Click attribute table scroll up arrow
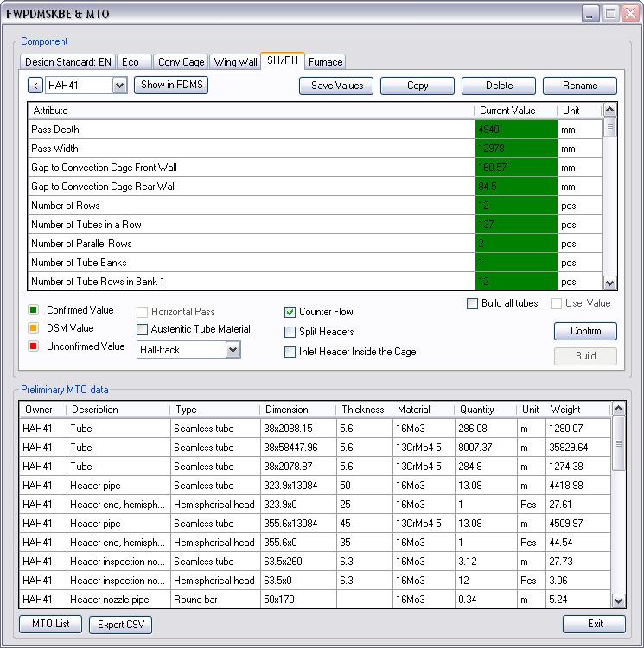The width and height of the screenshot is (644, 648). click(609, 110)
